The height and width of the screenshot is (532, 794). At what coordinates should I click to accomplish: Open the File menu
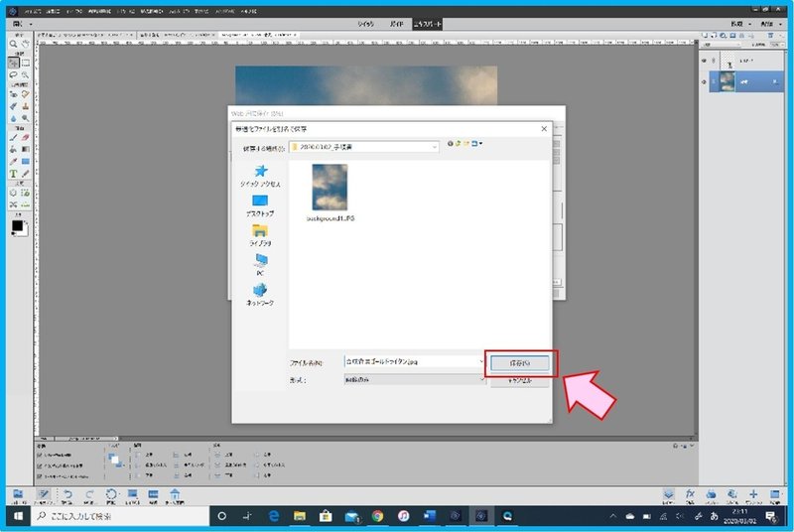pyautogui.click(x=32, y=11)
